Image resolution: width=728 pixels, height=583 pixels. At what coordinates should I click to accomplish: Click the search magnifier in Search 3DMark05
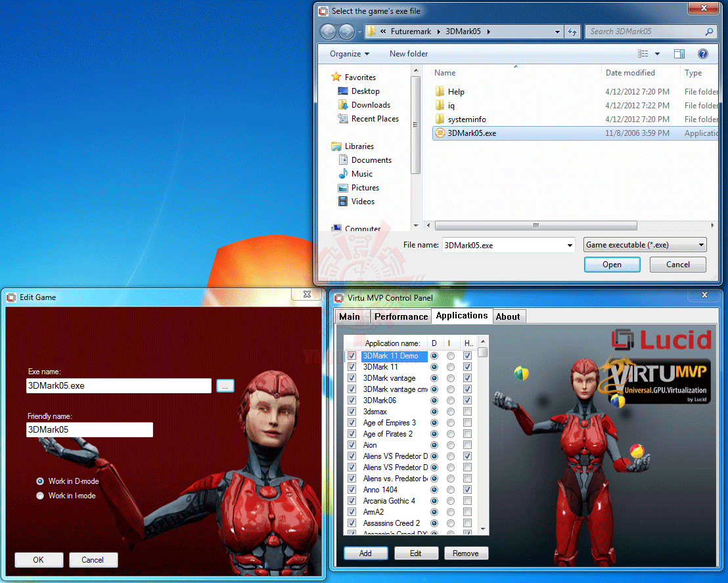coord(709,32)
